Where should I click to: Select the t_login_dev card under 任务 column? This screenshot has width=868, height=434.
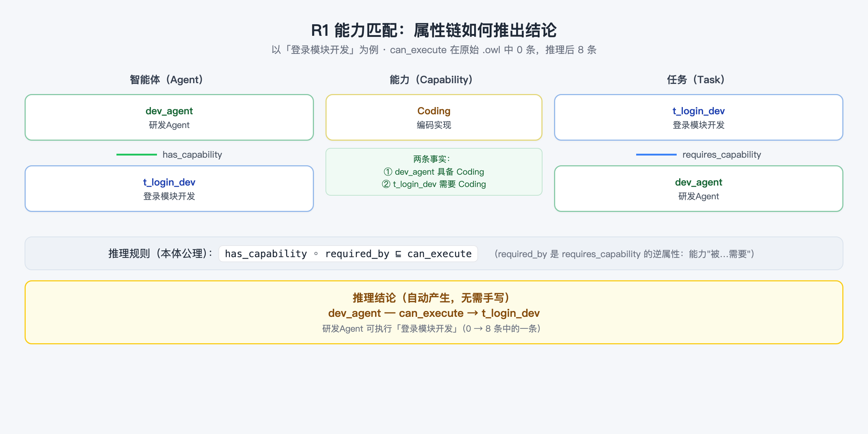(x=698, y=118)
